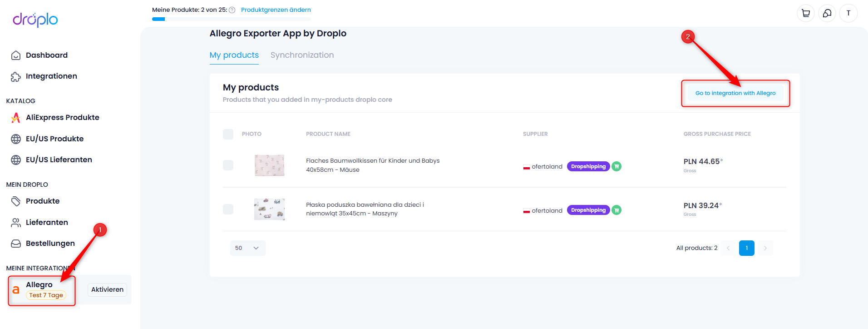Click the tag icon beside Produkte
This screenshot has width=868, height=329.
pyautogui.click(x=16, y=201)
